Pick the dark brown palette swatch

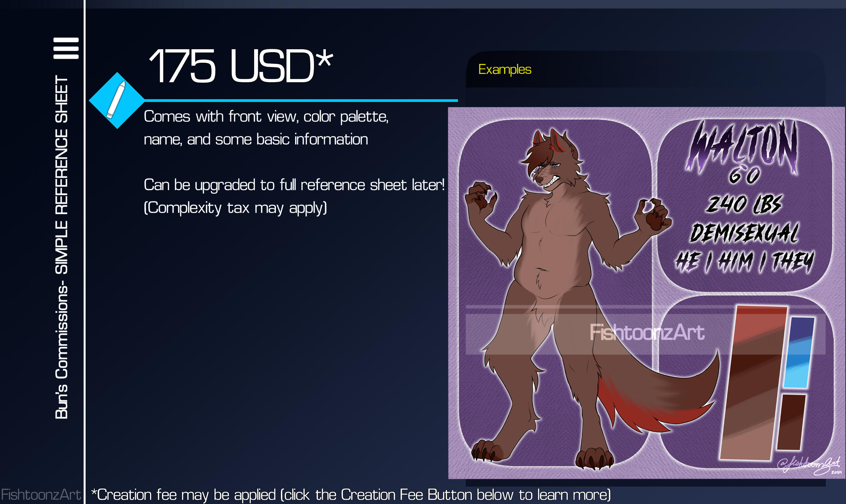(791, 422)
